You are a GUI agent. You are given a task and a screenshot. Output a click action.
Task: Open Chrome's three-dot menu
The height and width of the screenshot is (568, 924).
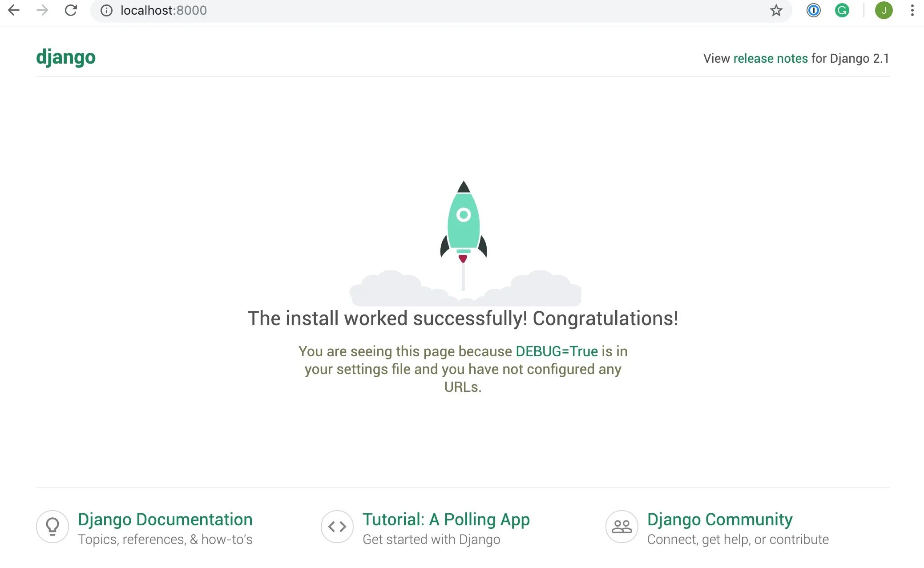(x=912, y=10)
